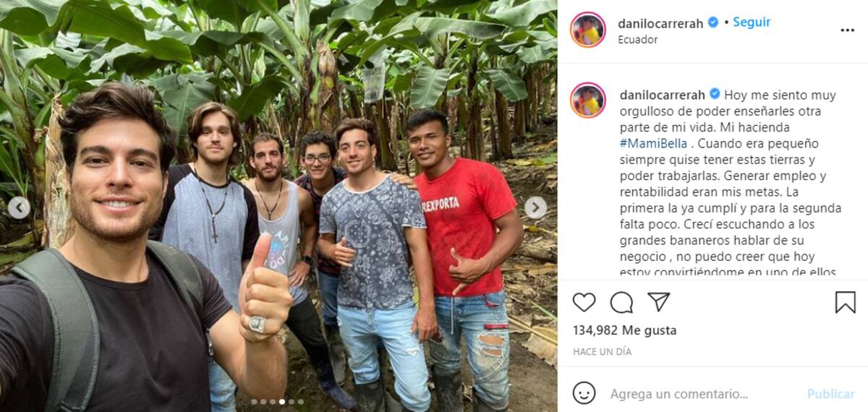This screenshot has height=412, width=868.
Task: Click the header profile avatar
Action: pyautogui.click(x=587, y=30)
